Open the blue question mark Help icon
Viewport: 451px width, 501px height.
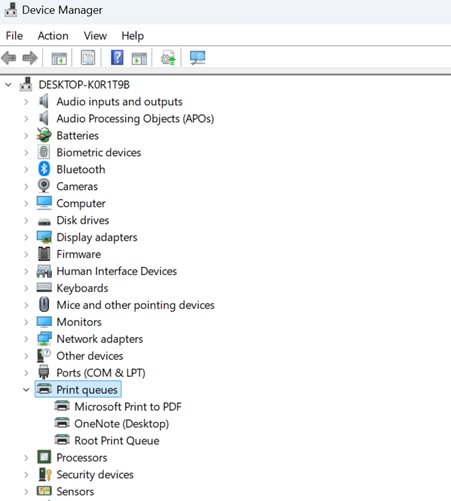click(117, 58)
